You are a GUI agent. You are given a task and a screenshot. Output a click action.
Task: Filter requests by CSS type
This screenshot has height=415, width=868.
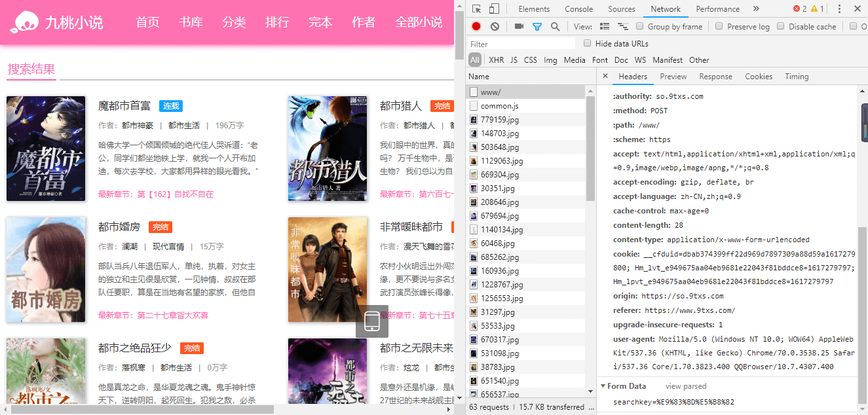[531, 60]
